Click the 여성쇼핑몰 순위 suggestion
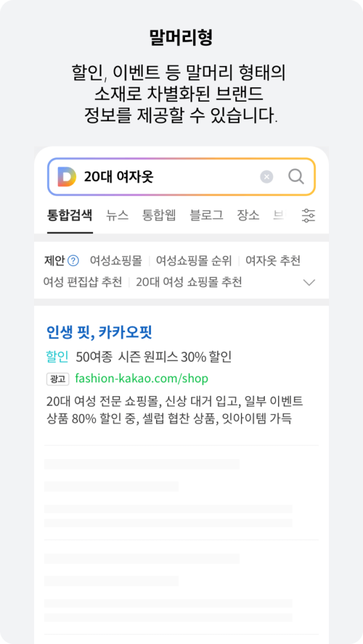 [x=194, y=260]
